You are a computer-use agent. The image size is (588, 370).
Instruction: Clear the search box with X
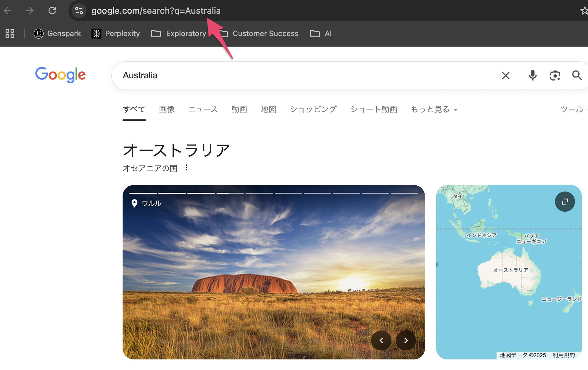(x=506, y=76)
